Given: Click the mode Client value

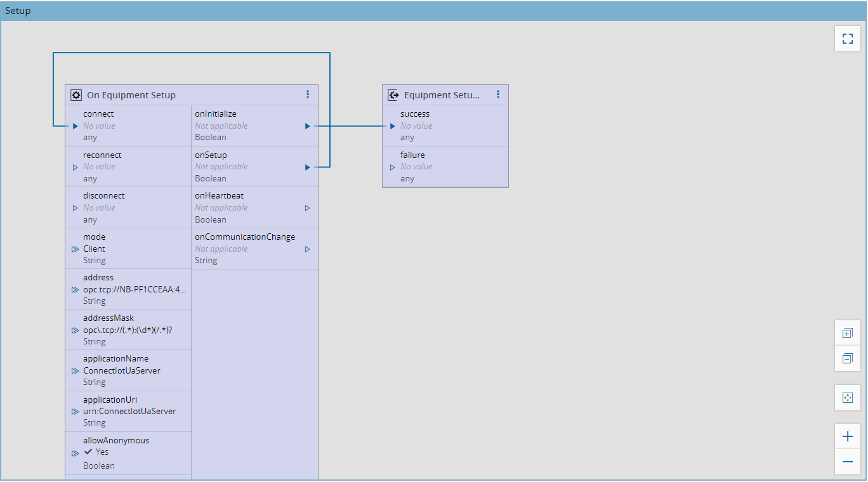Looking at the screenshot, I should tap(94, 249).
